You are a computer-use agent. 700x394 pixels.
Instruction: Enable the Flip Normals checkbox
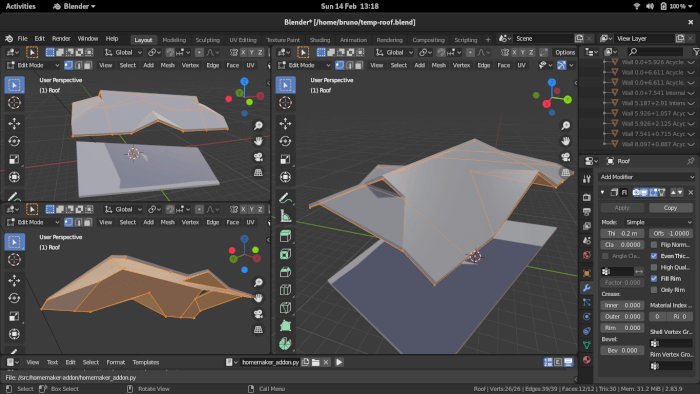[654, 245]
